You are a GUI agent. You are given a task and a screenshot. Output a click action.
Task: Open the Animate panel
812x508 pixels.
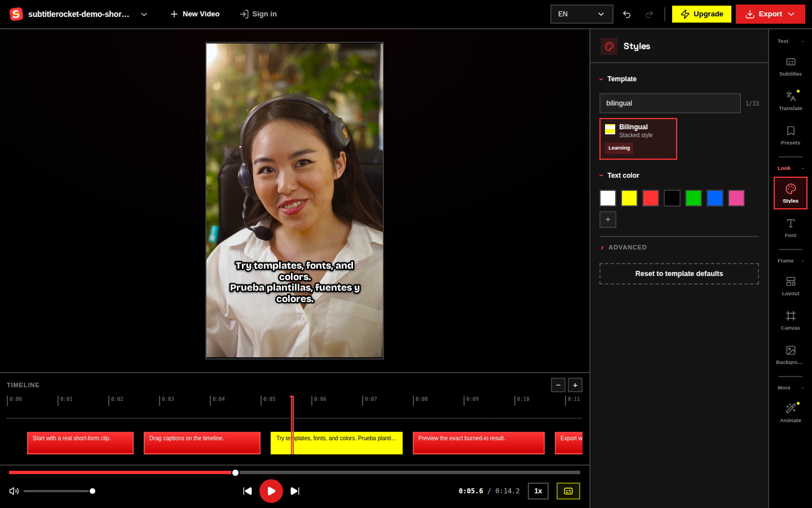point(791,413)
